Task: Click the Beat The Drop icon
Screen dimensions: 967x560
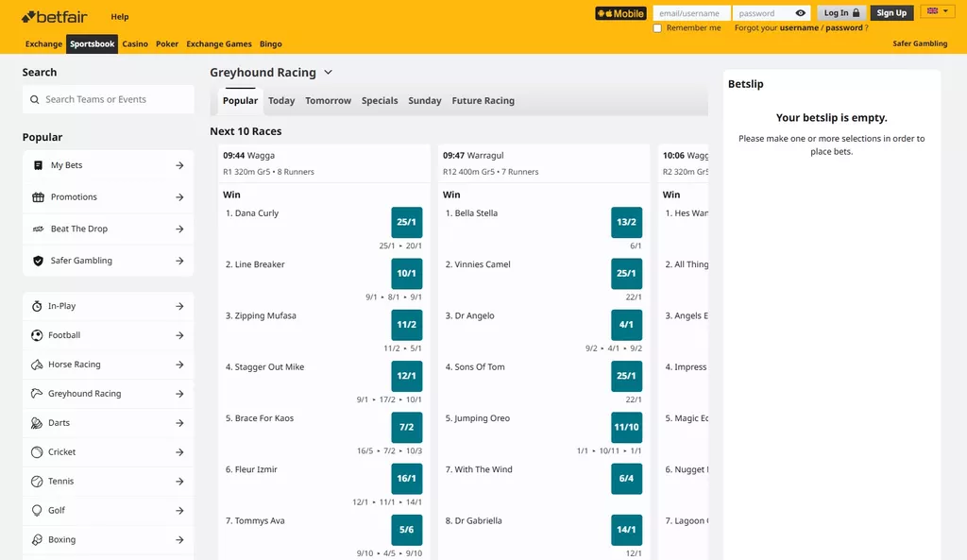Action: point(38,229)
